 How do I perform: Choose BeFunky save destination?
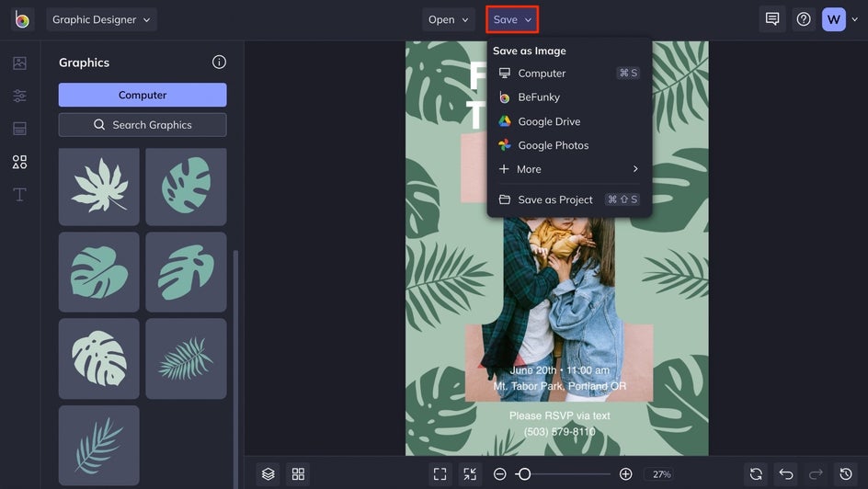[569, 97]
